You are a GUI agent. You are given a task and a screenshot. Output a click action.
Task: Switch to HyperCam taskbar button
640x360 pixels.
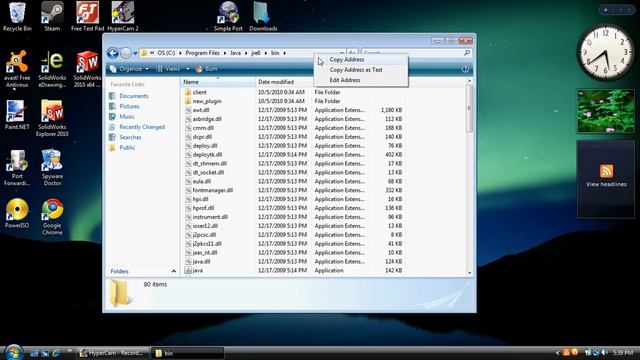pos(112,353)
